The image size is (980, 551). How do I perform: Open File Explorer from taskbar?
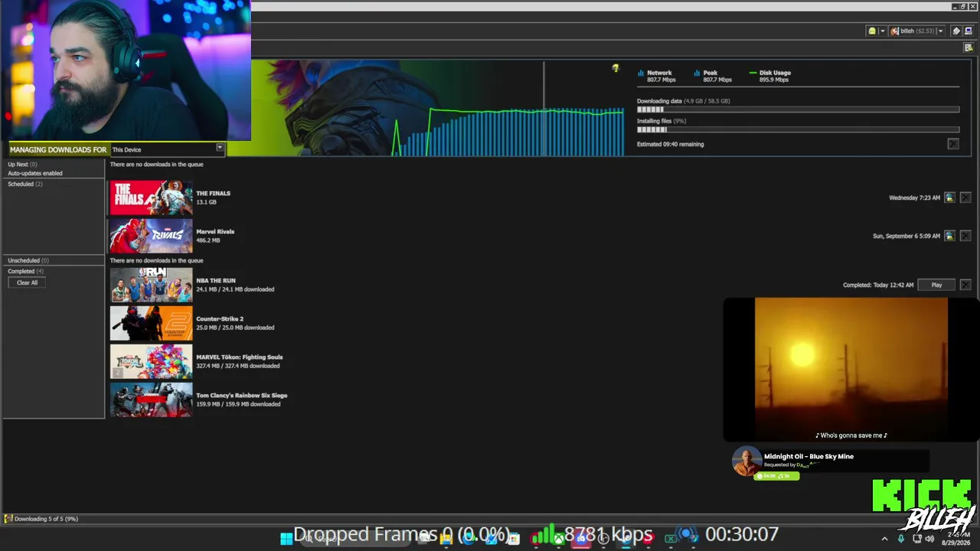click(x=446, y=538)
